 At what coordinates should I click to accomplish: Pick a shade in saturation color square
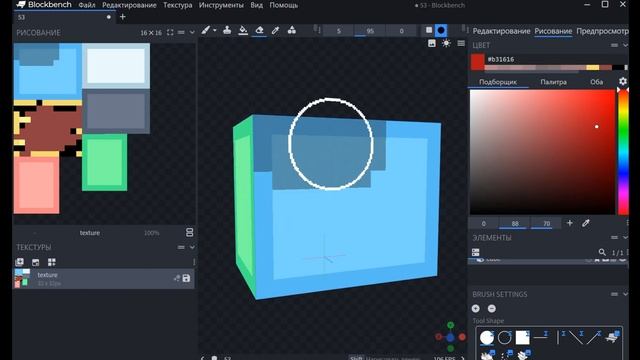pyautogui.click(x=542, y=151)
